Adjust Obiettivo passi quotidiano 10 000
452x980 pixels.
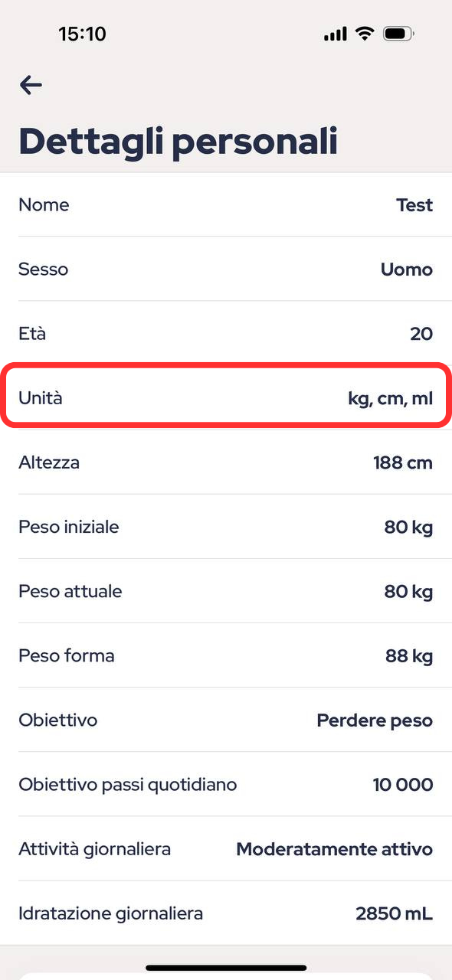coord(226,784)
